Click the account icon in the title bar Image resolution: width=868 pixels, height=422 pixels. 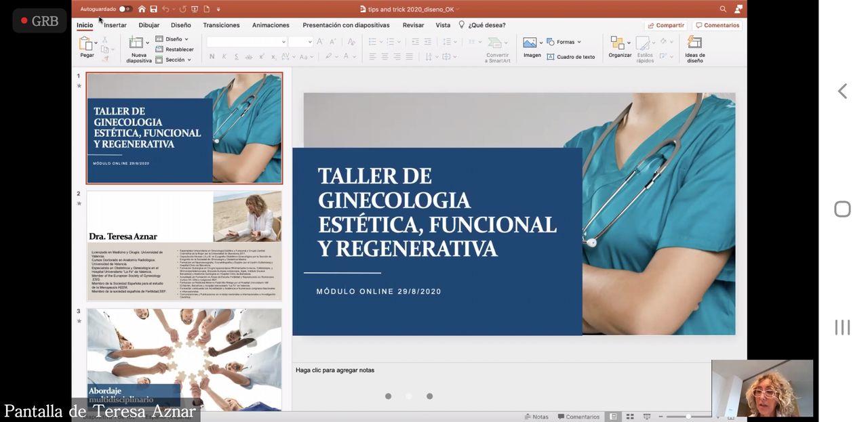pyautogui.click(x=738, y=9)
